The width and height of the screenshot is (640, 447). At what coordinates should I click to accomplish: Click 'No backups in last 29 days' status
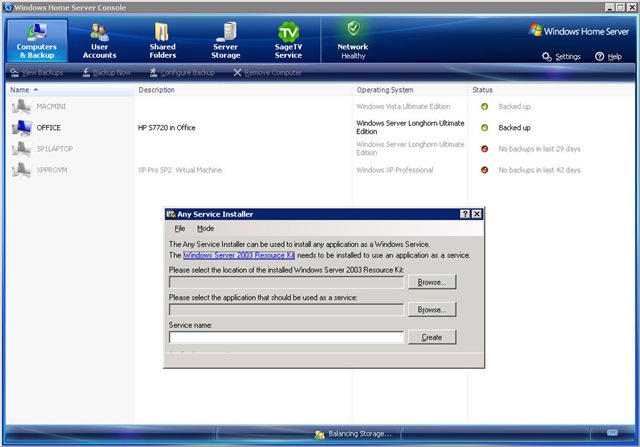(x=539, y=149)
